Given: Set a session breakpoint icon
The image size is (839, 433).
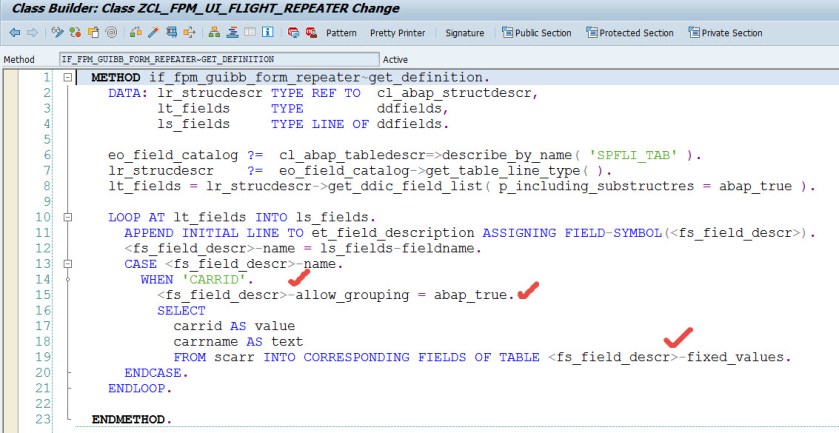Looking at the screenshot, I should (293, 33).
